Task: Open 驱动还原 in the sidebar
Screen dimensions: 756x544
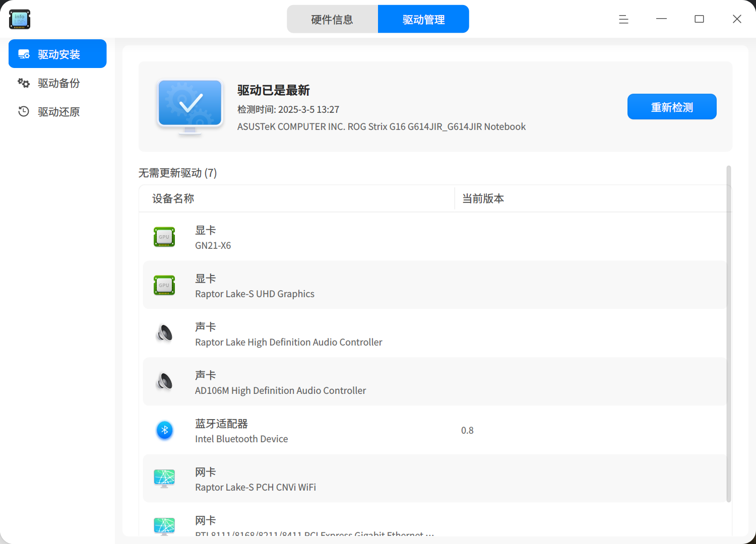Action: (57, 111)
